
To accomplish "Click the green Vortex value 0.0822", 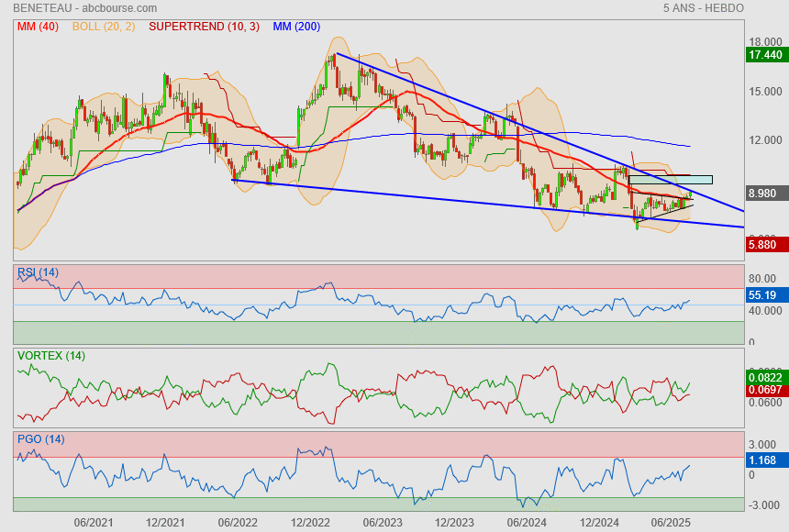I will pos(765,377).
